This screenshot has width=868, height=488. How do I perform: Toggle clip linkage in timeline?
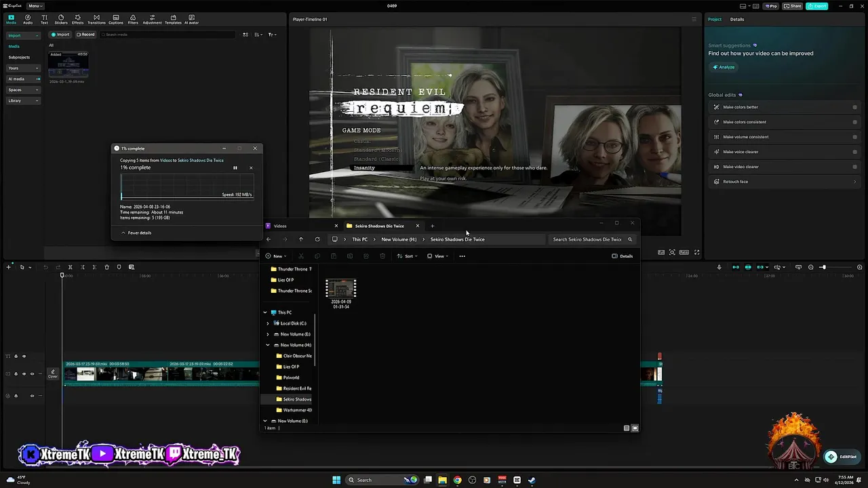pos(761,267)
